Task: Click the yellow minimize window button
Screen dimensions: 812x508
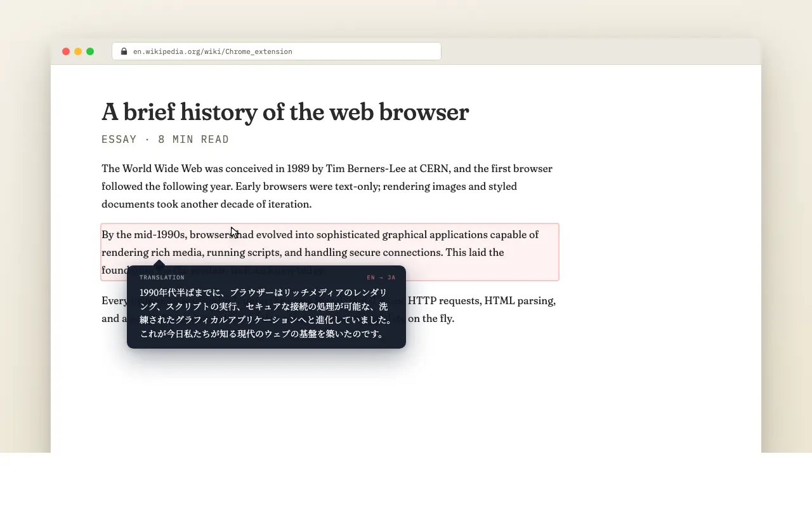Action: (x=78, y=51)
